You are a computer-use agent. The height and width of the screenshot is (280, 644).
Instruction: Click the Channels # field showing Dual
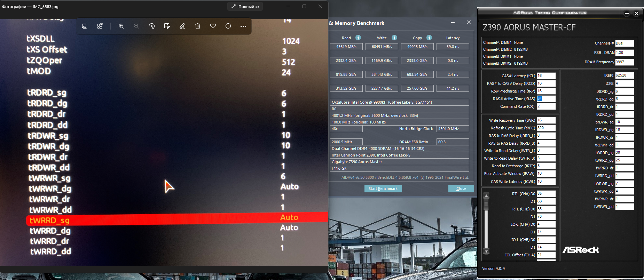click(x=625, y=43)
